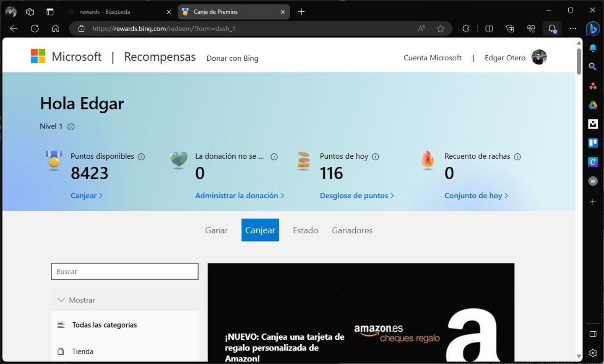The width and height of the screenshot is (604, 364).
Task: Close the Canje de Premios tab
Action: 282,12
